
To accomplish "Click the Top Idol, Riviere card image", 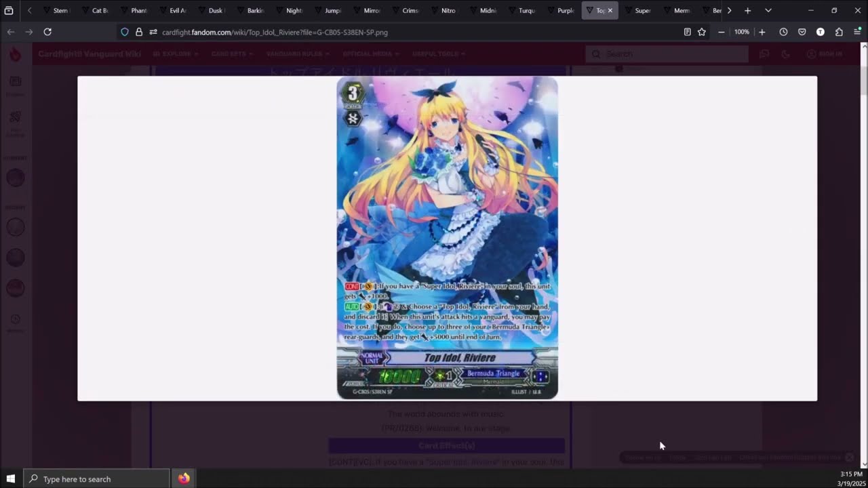I will point(448,238).
